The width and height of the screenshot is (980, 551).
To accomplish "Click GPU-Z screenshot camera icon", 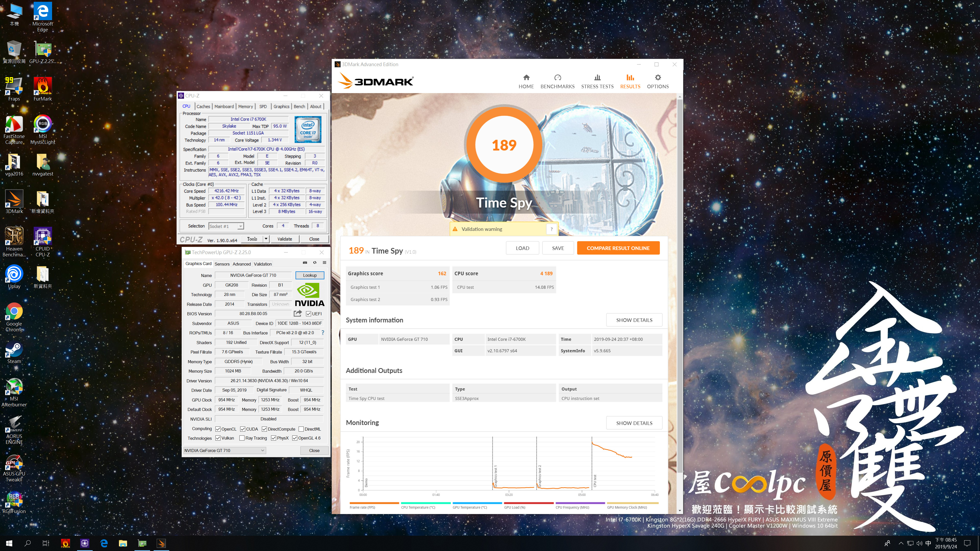I will coord(305,263).
